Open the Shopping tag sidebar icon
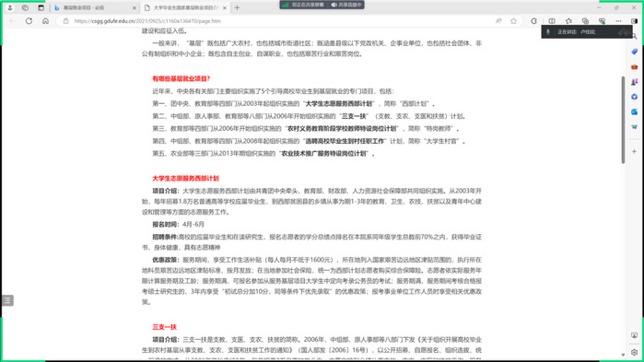The height and width of the screenshot is (362, 644). [x=634, y=52]
